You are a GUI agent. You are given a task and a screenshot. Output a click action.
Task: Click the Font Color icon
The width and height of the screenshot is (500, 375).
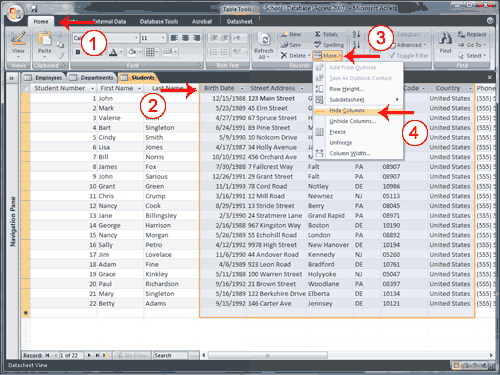113,52
